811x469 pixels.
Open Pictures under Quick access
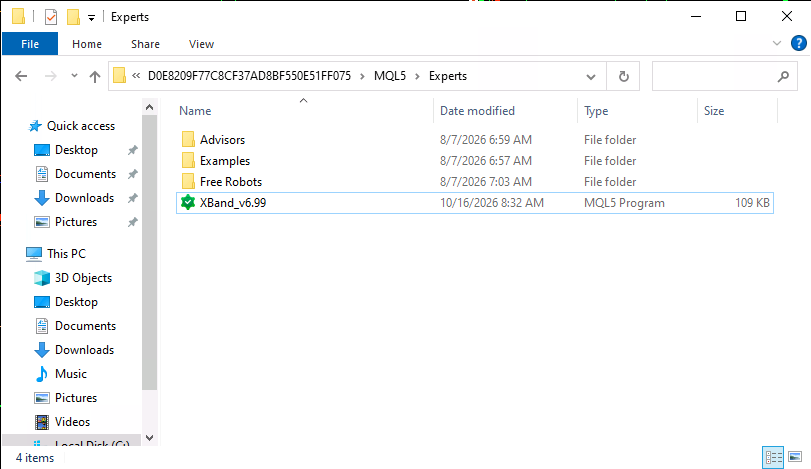tap(76, 222)
